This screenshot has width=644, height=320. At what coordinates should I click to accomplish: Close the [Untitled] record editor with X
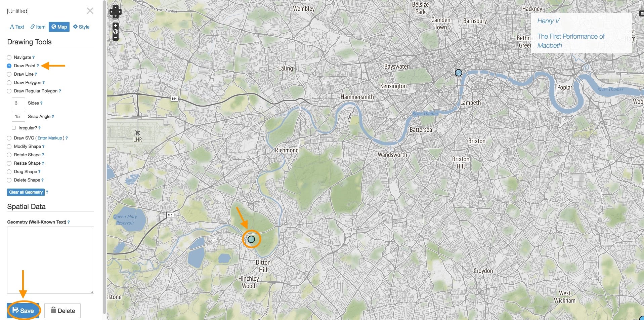pos(90,11)
